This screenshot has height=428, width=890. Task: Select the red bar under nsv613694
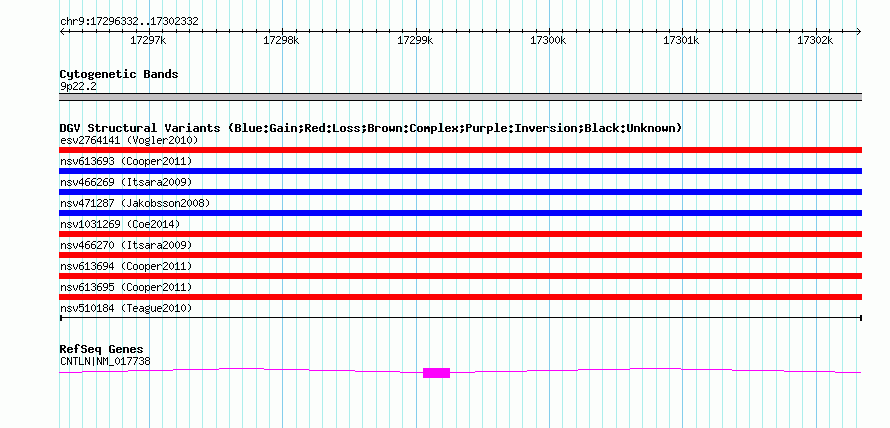pyautogui.click(x=460, y=276)
